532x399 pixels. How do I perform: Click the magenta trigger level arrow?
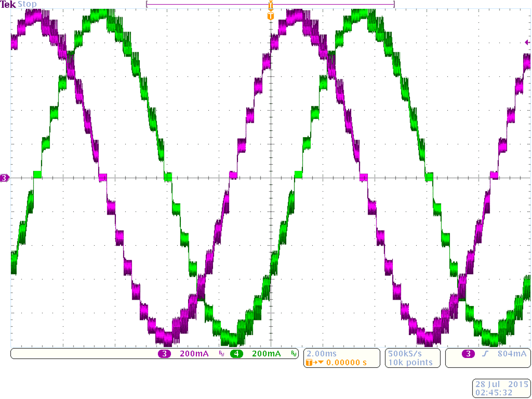[x=527, y=43]
